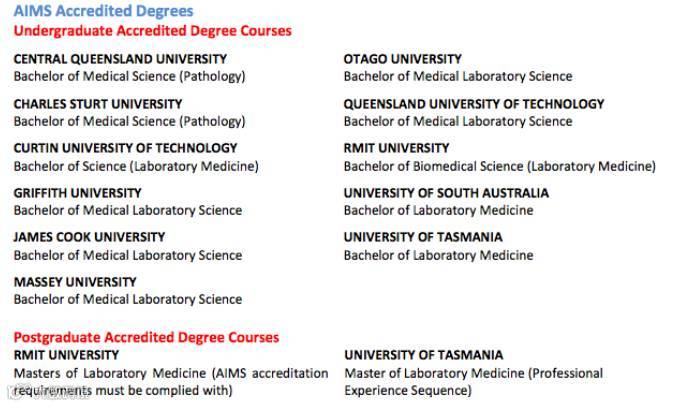Click the Postgraduate Accredited Degree Courses heading
This screenshot has height=406, width=678.
click(146, 337)
